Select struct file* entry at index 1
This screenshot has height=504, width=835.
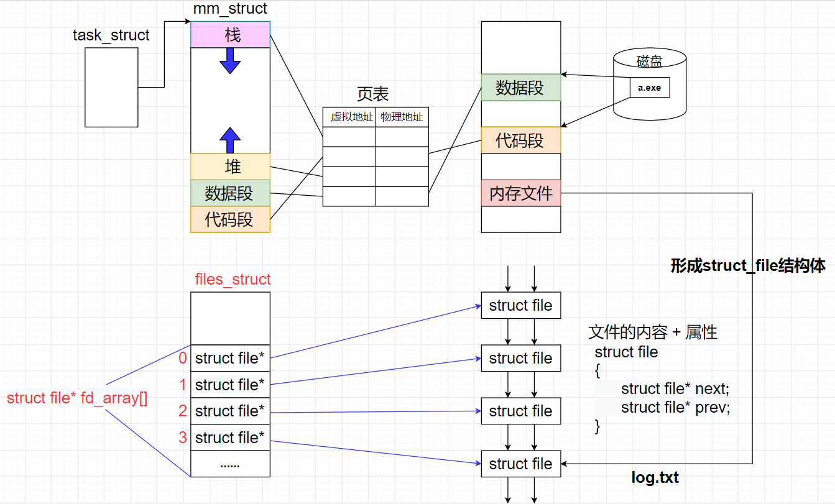230,385
